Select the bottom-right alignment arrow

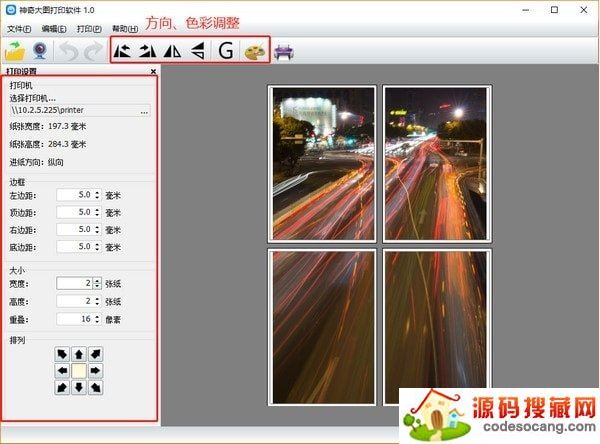coord(96,387)
